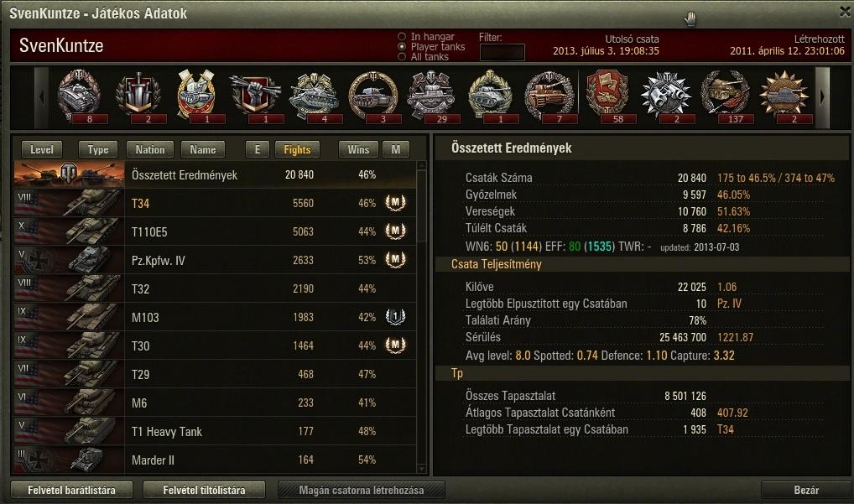854x504 pixels.
Task: Click the red banner medal with count 58
Action: click(607, 96)
